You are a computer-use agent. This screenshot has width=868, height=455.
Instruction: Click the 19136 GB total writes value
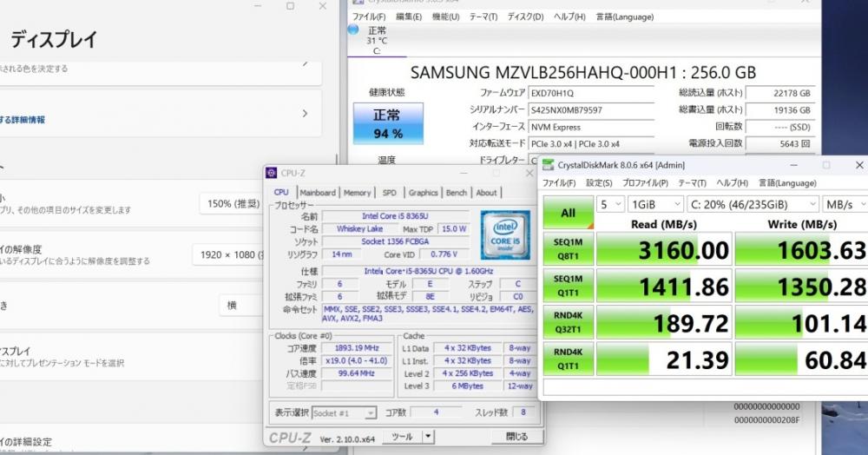click(780, 110)
